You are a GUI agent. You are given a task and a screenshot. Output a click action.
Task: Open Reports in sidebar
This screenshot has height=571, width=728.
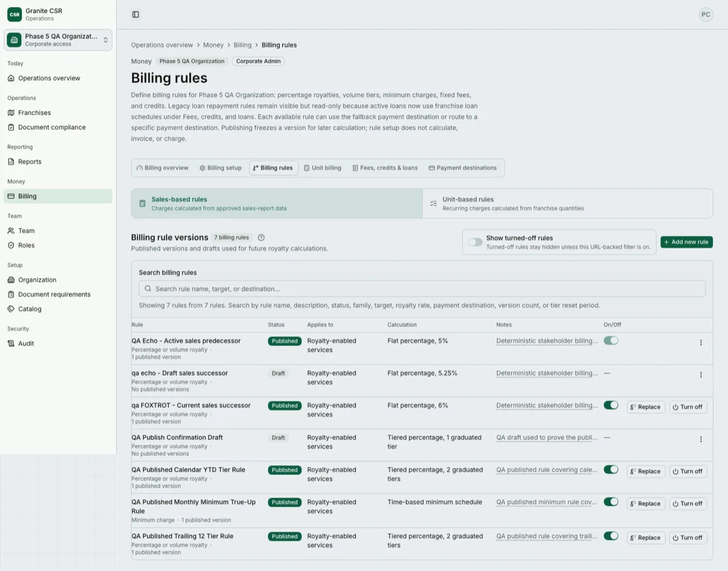58,162
